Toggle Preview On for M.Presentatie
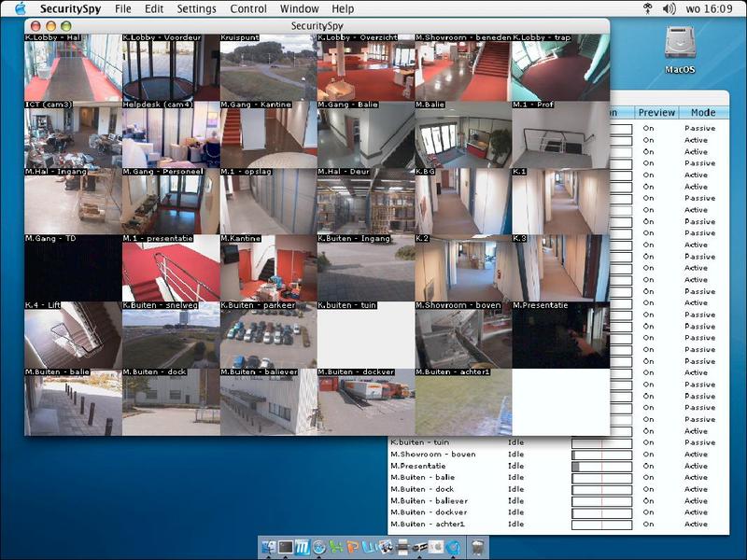 (x=648, y=466)
